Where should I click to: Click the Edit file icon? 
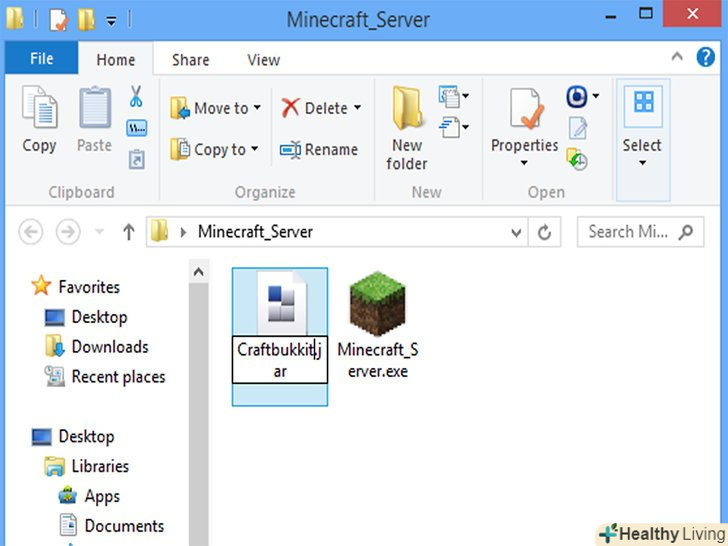(x=578, y=128)
